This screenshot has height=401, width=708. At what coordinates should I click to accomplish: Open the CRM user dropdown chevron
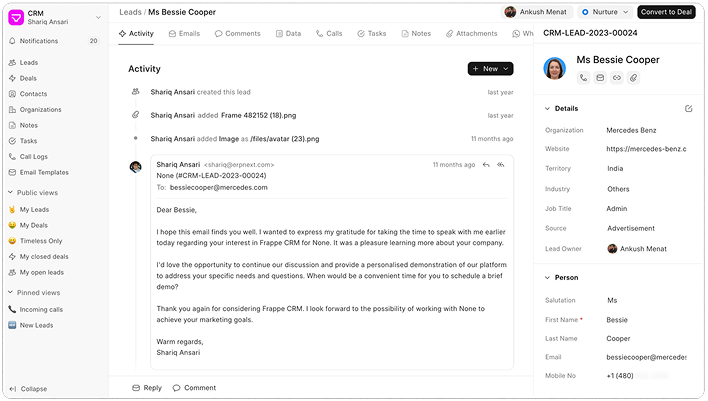pyautogui.click(x=98, y=18)
